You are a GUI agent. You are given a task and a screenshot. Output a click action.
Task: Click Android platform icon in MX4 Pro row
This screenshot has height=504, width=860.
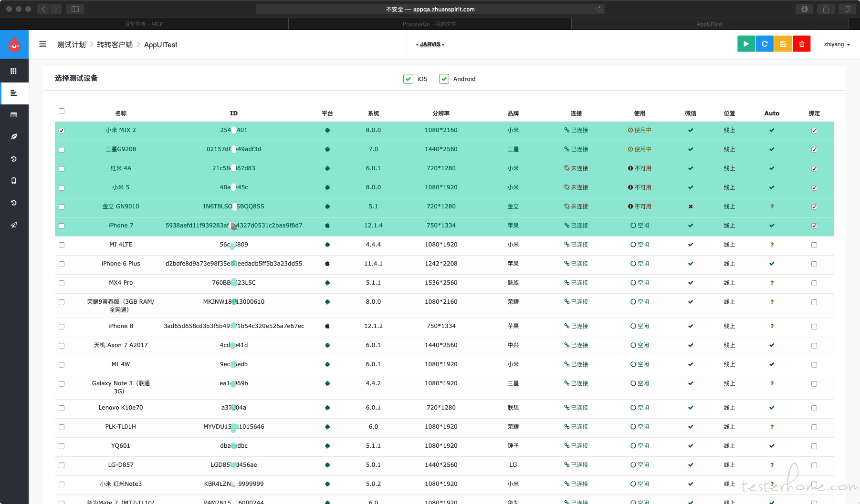tap(327, 283)
